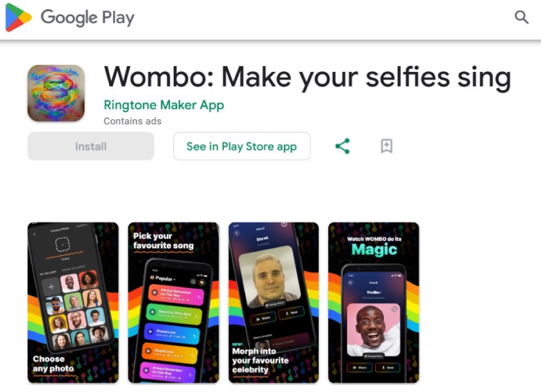This screenshot has width=541, height=392.
Task: Open search with the magnifier icon
Action: pyautogui.click(x=521, y=17)
